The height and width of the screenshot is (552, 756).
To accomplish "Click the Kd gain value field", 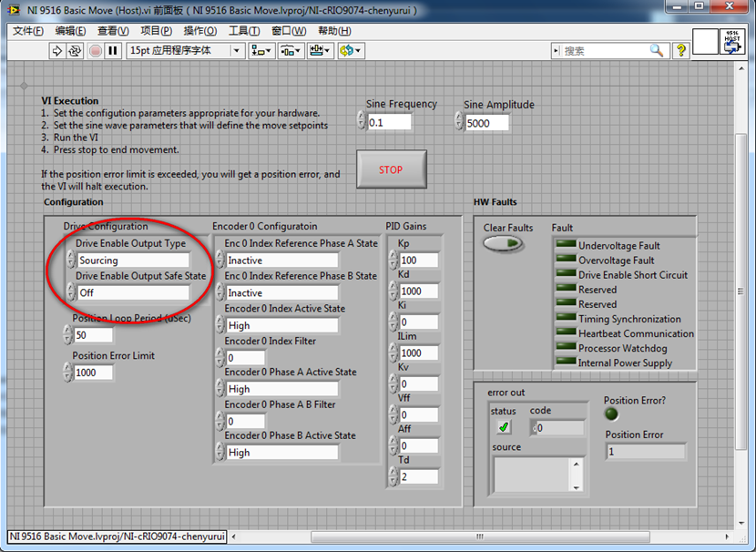I will [419, 291].
